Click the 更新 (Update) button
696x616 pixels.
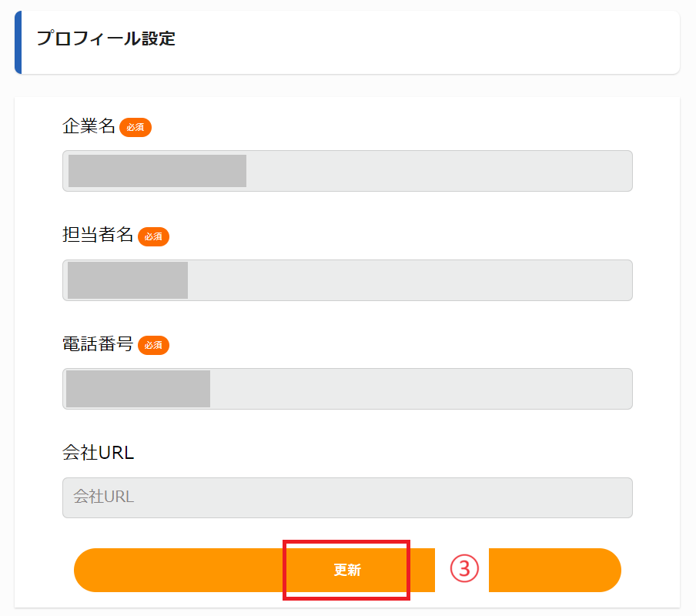coord(346,570)
